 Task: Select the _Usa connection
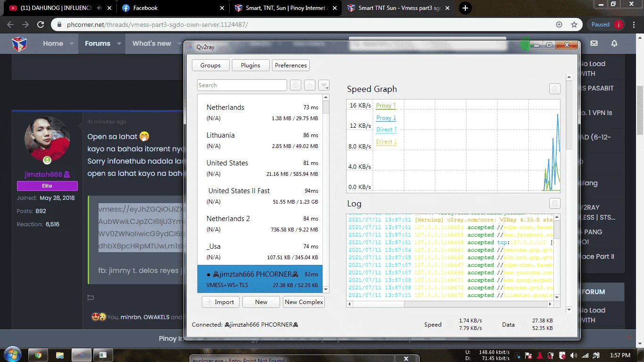(260, 251)
